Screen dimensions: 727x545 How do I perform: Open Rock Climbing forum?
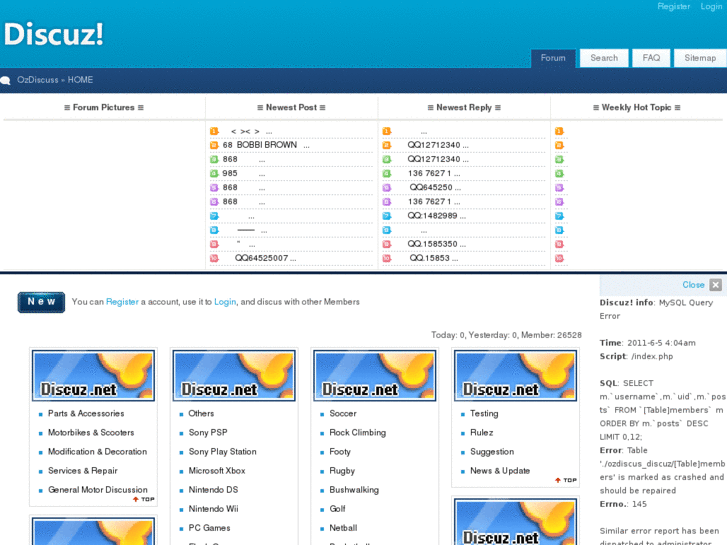tap(357, 432)
